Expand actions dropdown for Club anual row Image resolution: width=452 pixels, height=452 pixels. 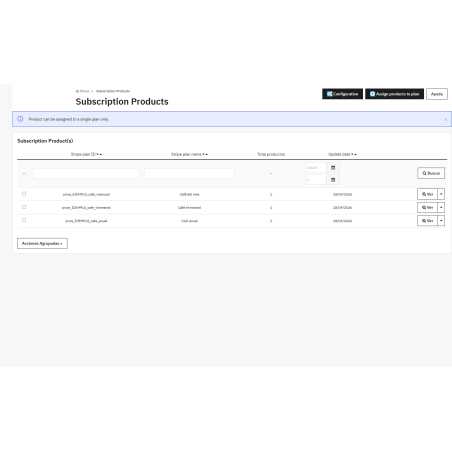(x=441, y=221)
